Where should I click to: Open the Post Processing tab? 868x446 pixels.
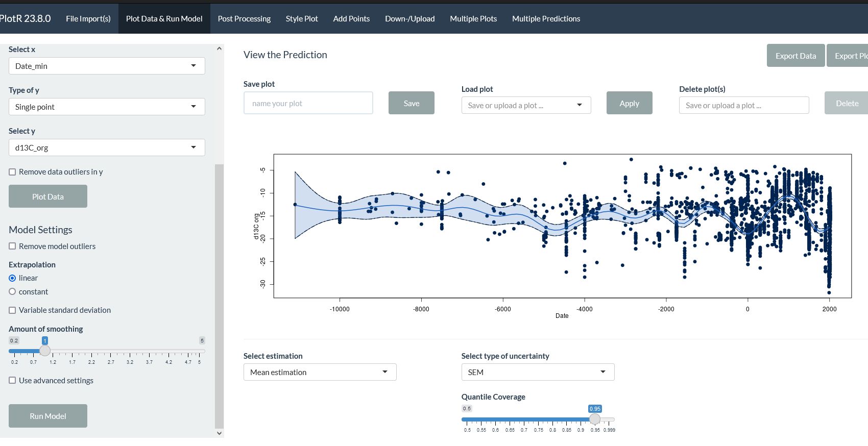[244, 19]
